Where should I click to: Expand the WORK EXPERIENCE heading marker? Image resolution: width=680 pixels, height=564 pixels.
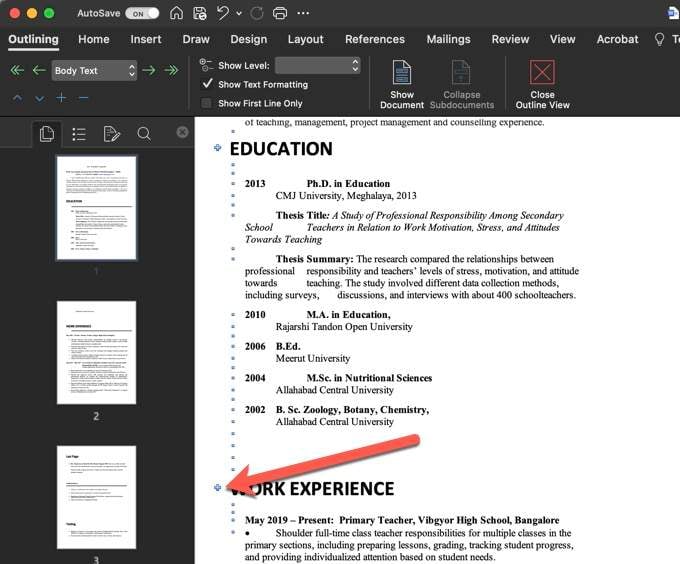pyautogui.click(x=218, y=488)
